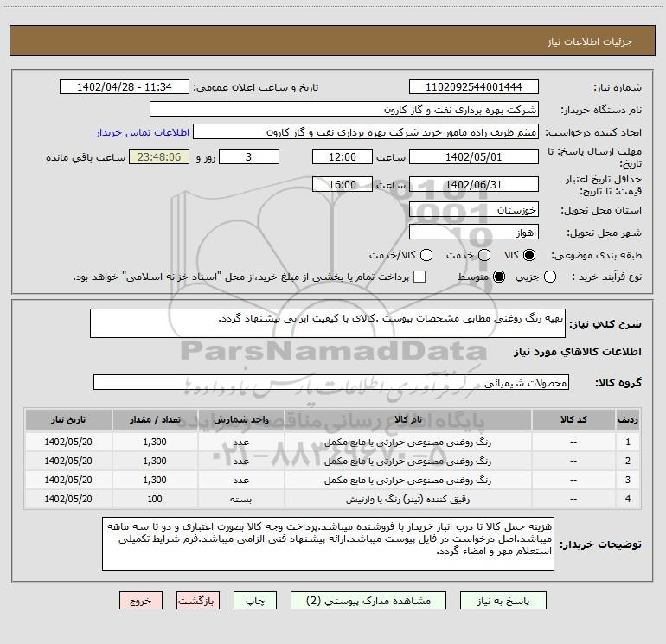Screen dimensions: 666x644
Task: Open مشاهده مدارک پیوستی (2) button
Action: click(368, 601)
